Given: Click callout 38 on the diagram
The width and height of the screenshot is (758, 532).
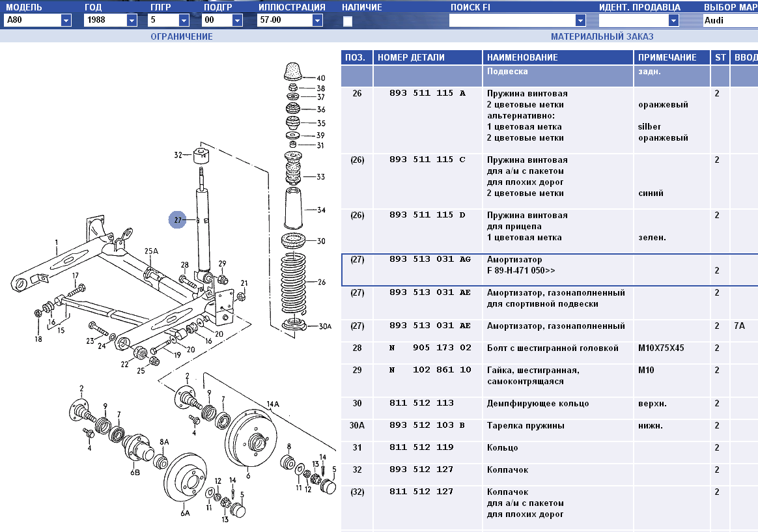Looking at the screenshot, I should click(x=321, y=89).
